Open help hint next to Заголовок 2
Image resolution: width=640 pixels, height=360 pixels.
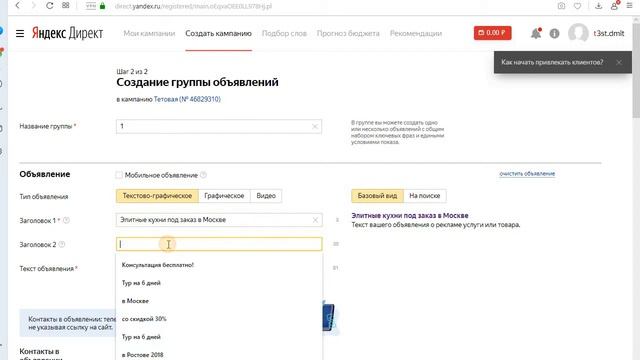(62, 244)
